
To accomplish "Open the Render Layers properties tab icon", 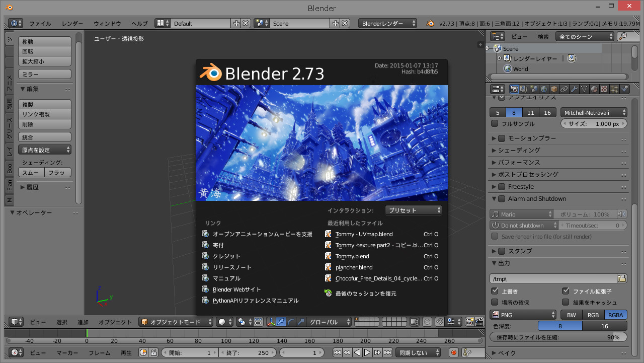I will click(524, 89).
